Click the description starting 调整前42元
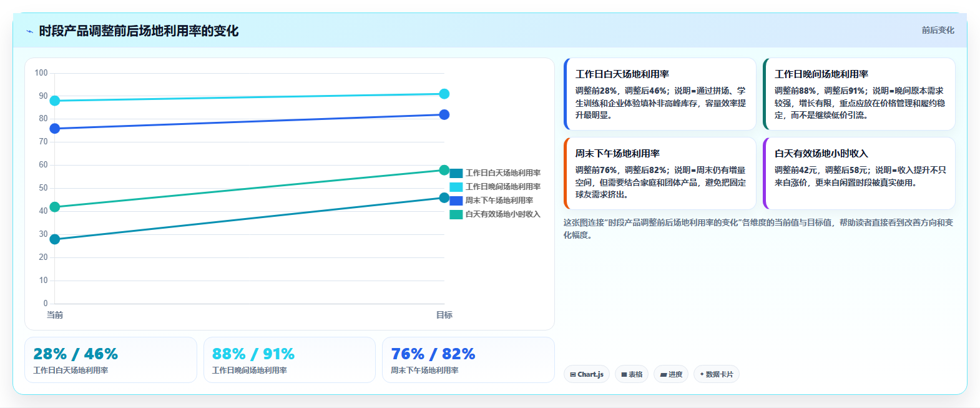The image size is (980, 408). point(860,176)
